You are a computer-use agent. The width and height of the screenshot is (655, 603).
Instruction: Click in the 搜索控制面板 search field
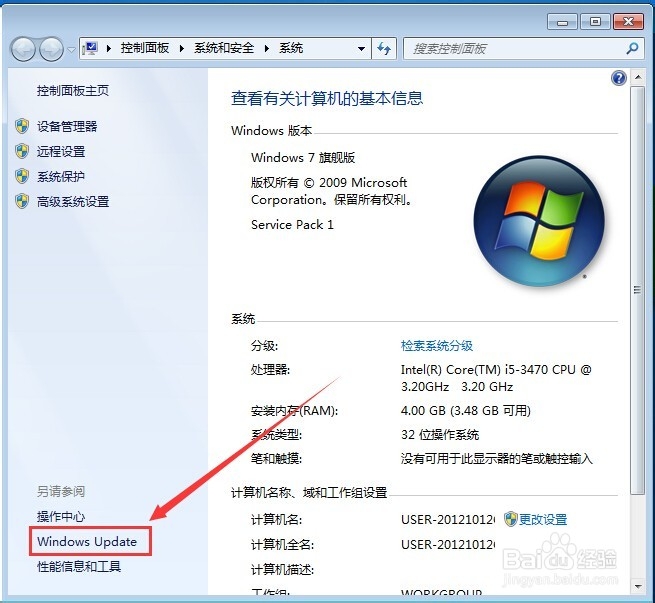[517, 49]
